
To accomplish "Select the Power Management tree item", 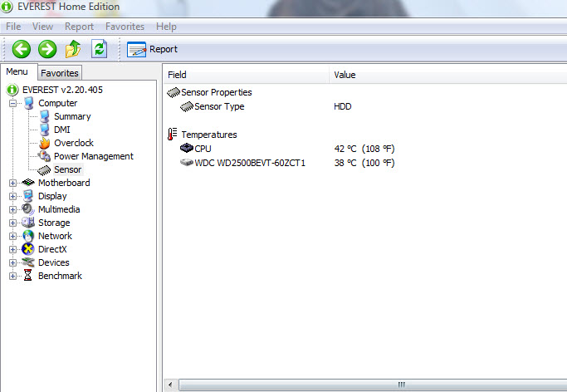I will point(94,156).
